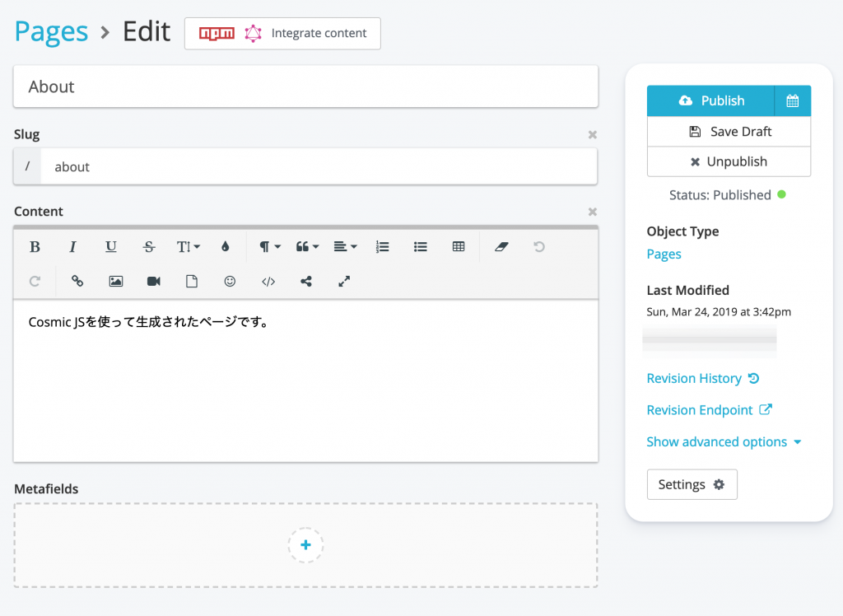Image resolution: width=843 pixels, height=616 pixels.
Task: Click the insert video icon
Action: 154,282
